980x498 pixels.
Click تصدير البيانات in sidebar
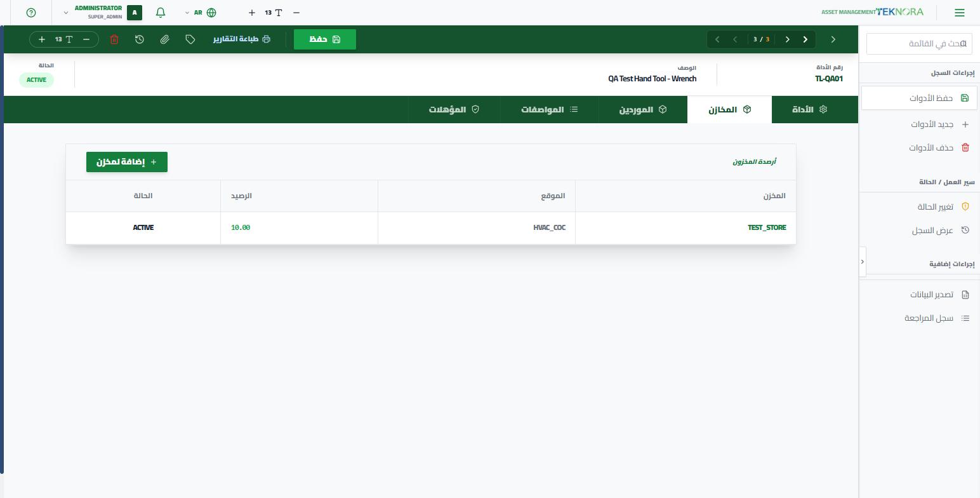coord(919,294)
